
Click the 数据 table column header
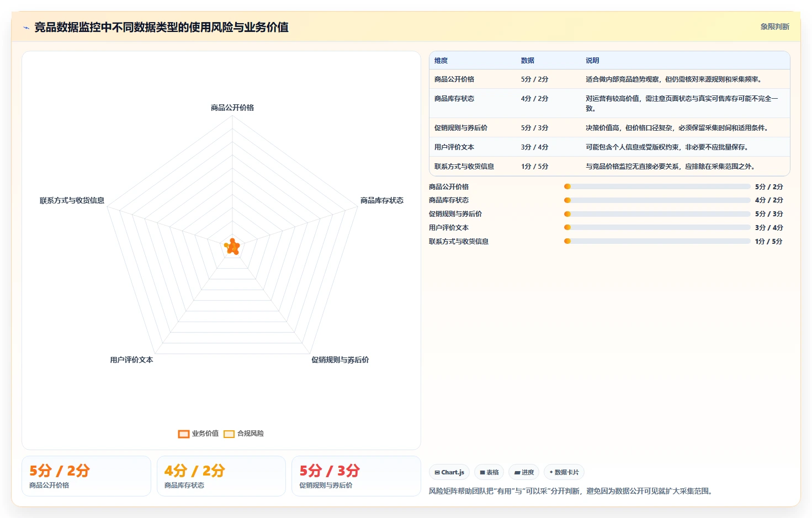coord(528,61)
